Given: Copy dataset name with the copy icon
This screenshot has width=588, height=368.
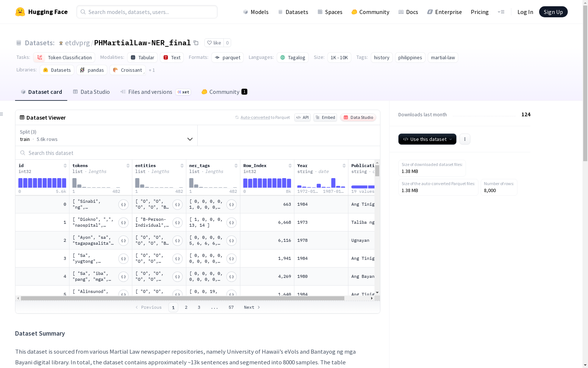Looking at the screenshot, I should click(x=196, y=43).
